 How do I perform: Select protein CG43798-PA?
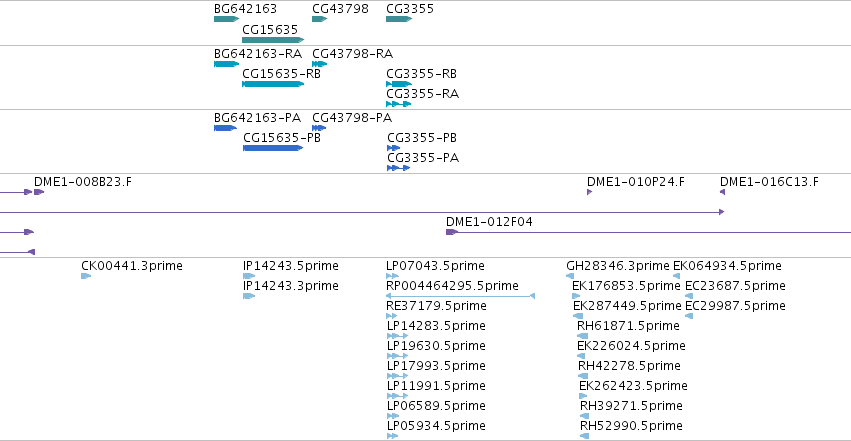[x=319, y=128]
